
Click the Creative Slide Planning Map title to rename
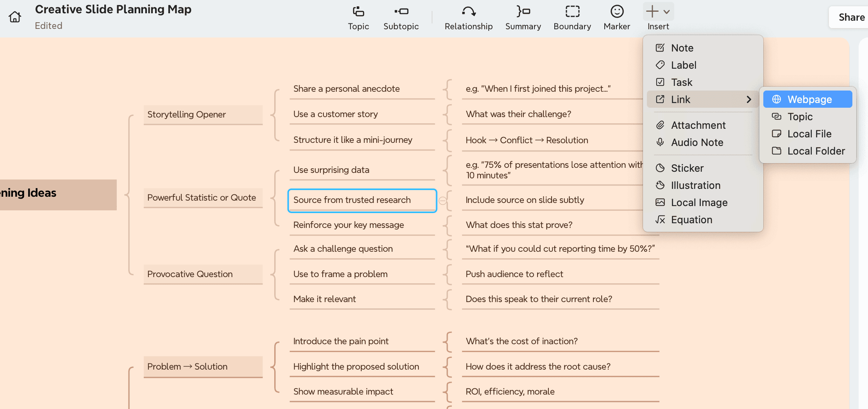click(113, 9)
